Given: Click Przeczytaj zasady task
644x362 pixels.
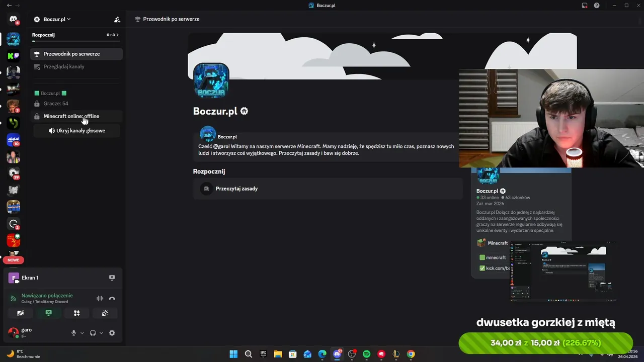Looking at the screenshot, I should pos(328,189).
